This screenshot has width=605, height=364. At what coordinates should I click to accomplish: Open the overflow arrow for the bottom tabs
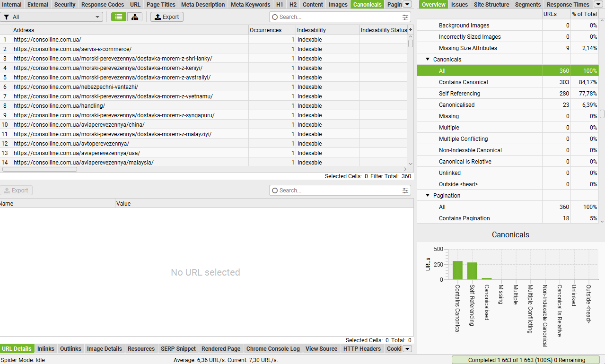pyautogui.click(x=407, y=349)
